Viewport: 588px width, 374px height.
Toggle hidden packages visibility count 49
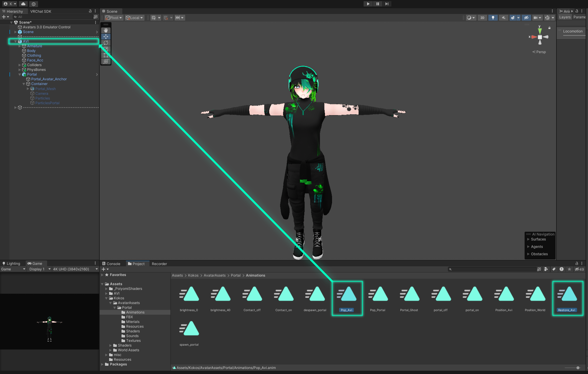pyautogui.click(x=579, y=269)
